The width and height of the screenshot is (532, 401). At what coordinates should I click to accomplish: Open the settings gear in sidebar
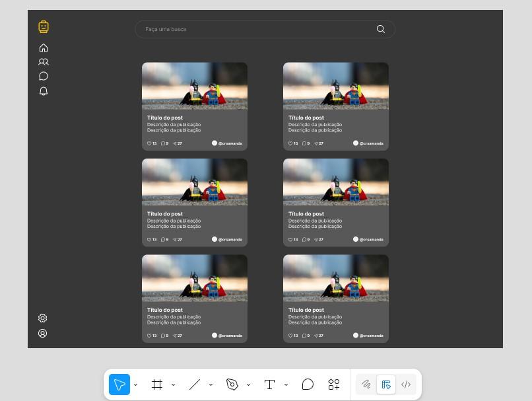[x=42, y=318]
